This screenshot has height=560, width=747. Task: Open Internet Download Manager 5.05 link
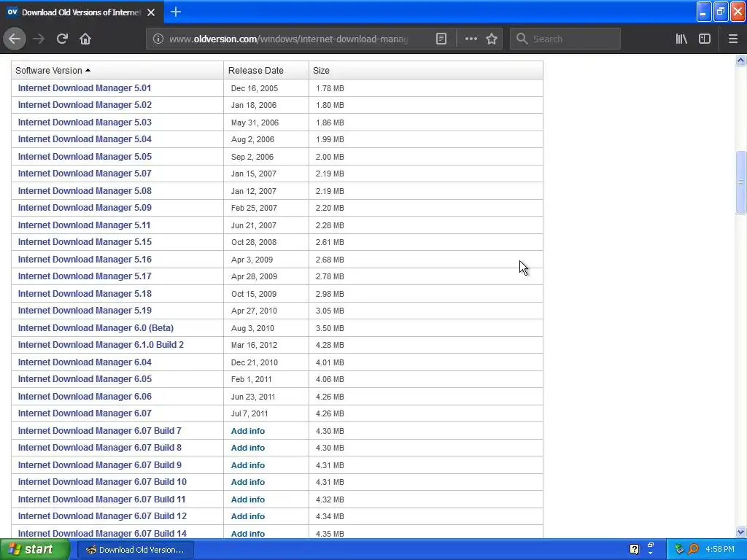85,157
